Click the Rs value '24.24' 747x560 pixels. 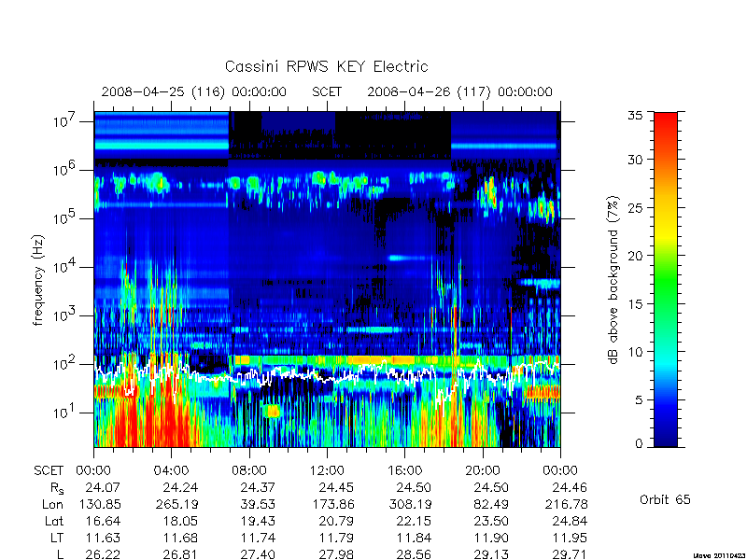pos(180,487)
